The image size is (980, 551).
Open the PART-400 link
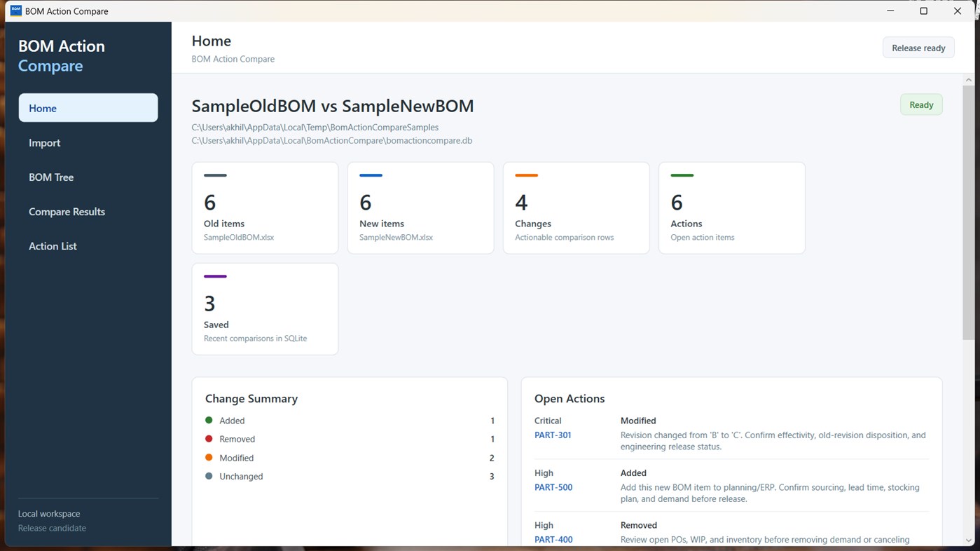[553, 539]
